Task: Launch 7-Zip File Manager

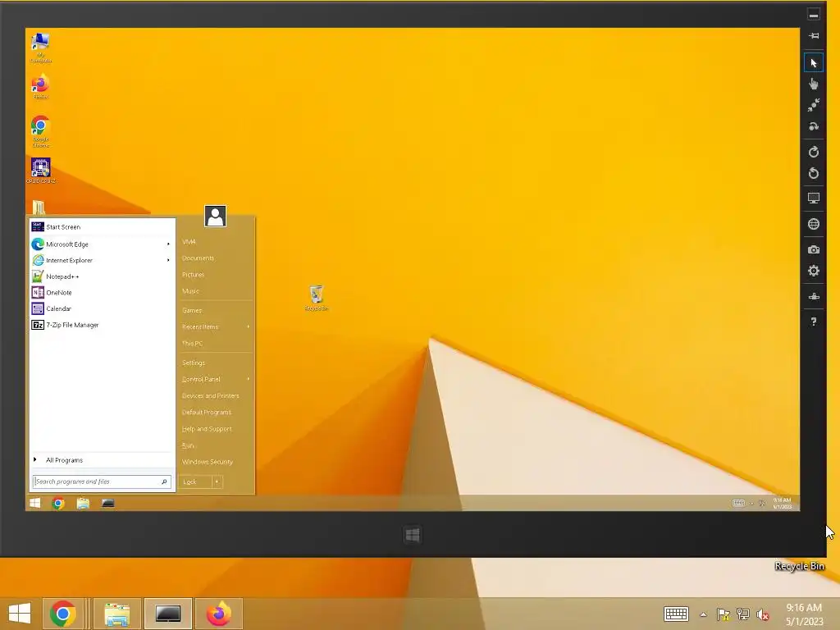Action: [x=103, y=325]
